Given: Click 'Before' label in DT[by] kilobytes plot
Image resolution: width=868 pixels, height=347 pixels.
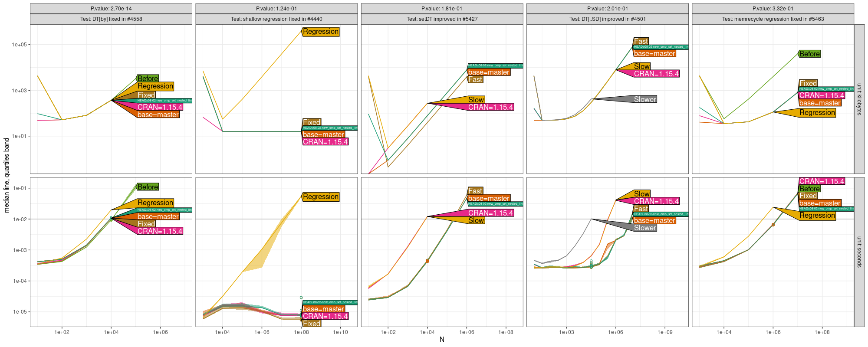Looking at the screenshot, I should click(148, 79).
